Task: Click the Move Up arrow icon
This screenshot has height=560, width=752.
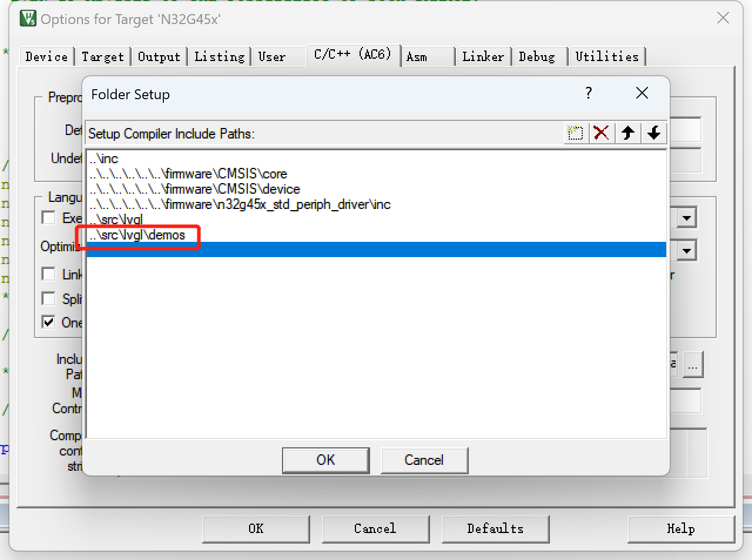Action: pyautogui.click(x=627, y=133)
